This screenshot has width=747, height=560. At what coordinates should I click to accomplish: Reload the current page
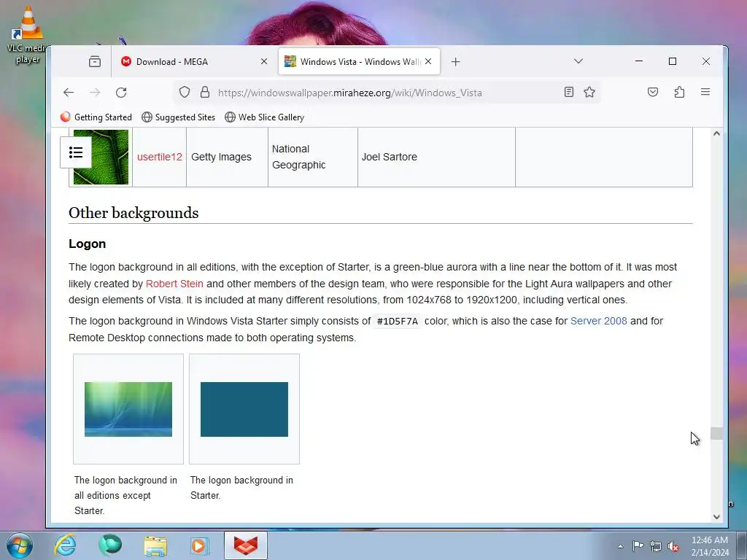[x=121, y=93]
